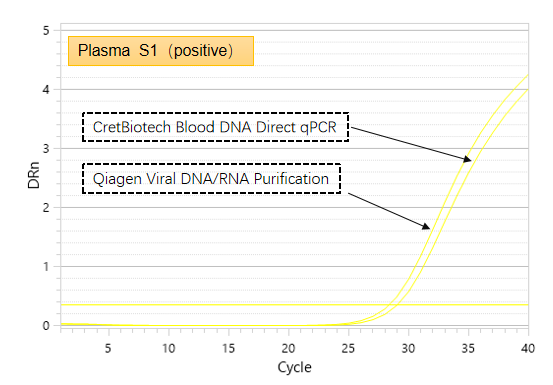Select the CretBiotech Blood DNA Direct qPCR label
The height and width of the screenshot is (385, 553).
click(x=215, y=127)
